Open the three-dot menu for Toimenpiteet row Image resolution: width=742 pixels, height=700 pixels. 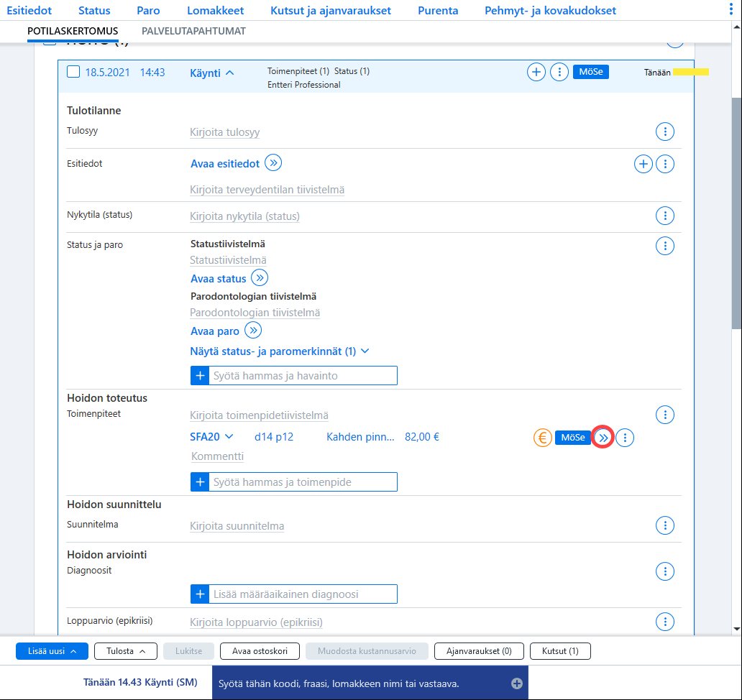[665, 415]
